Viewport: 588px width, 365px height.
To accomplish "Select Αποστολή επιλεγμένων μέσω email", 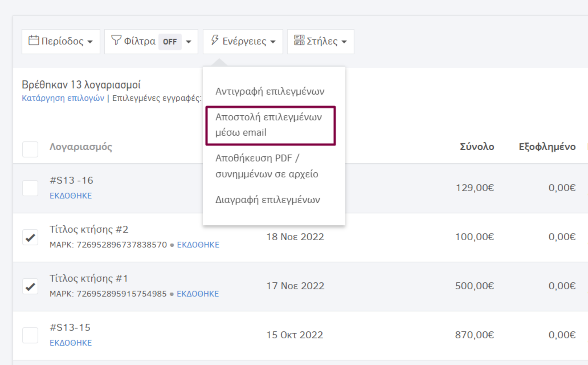I will point(270,125).
